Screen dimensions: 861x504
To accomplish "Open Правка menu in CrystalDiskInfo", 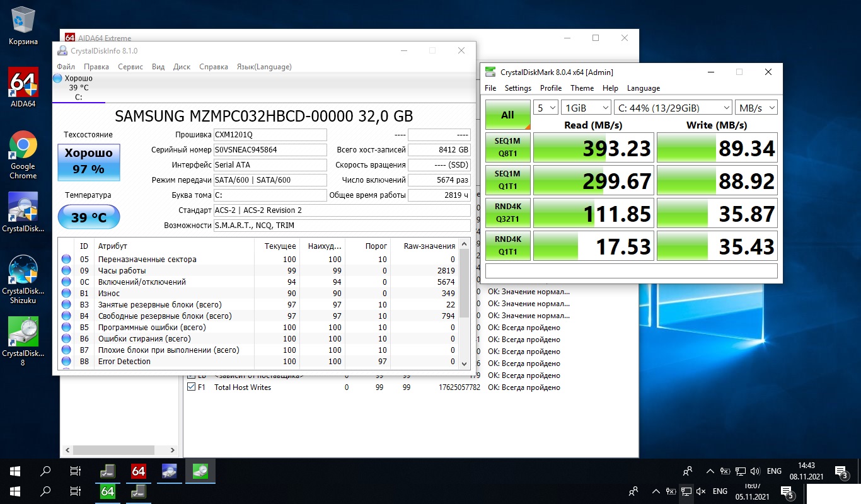I will [96, 67].
